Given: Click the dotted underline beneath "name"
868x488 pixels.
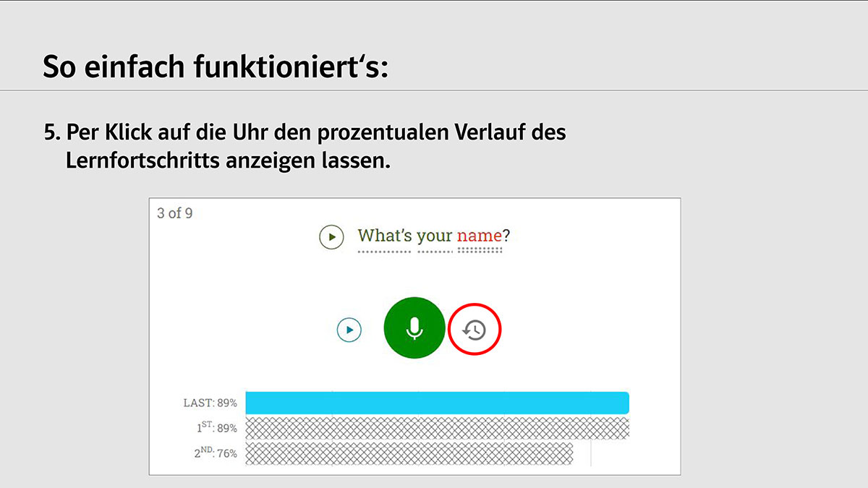Looking at the screenshot, I should pos(479,250).
